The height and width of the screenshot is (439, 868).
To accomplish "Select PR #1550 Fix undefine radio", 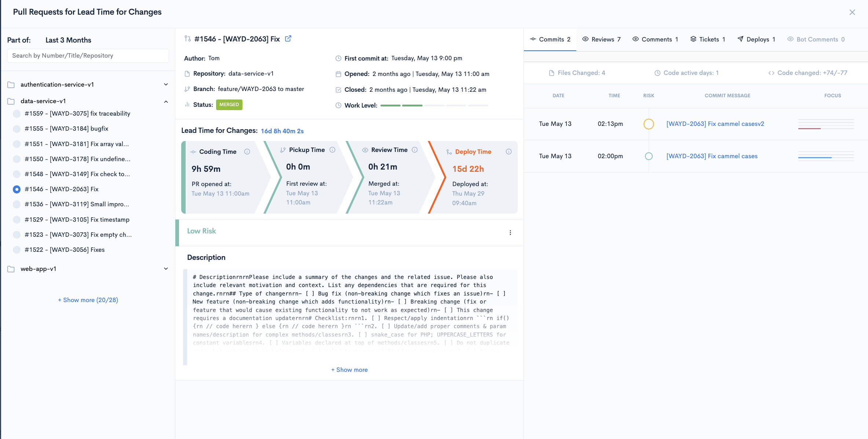I will pyautogui.click(x=17, y=159).
